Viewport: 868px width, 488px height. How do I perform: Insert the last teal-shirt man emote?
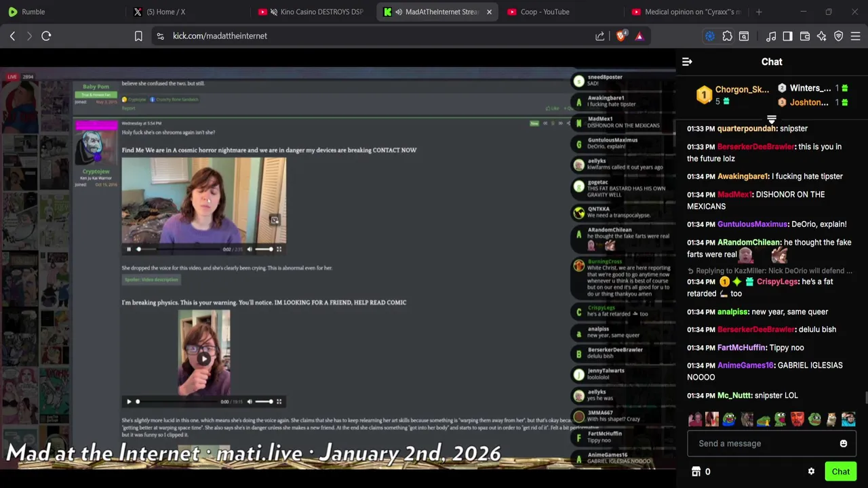848,419
